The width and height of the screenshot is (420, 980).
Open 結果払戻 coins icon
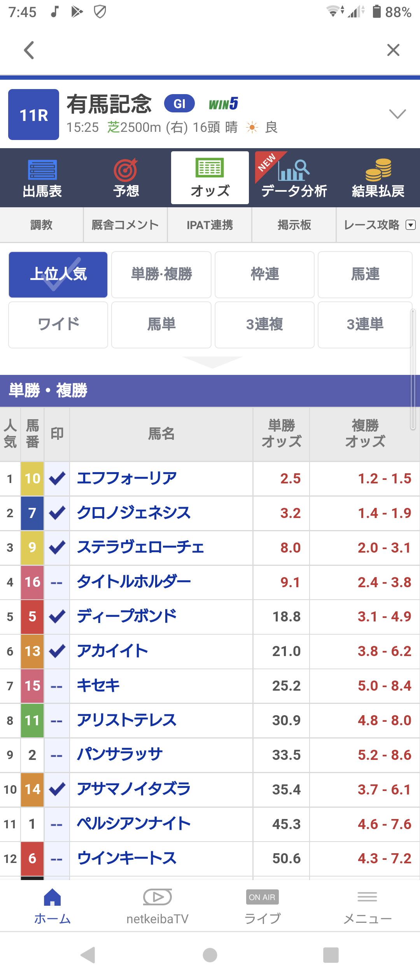[378, 170]
